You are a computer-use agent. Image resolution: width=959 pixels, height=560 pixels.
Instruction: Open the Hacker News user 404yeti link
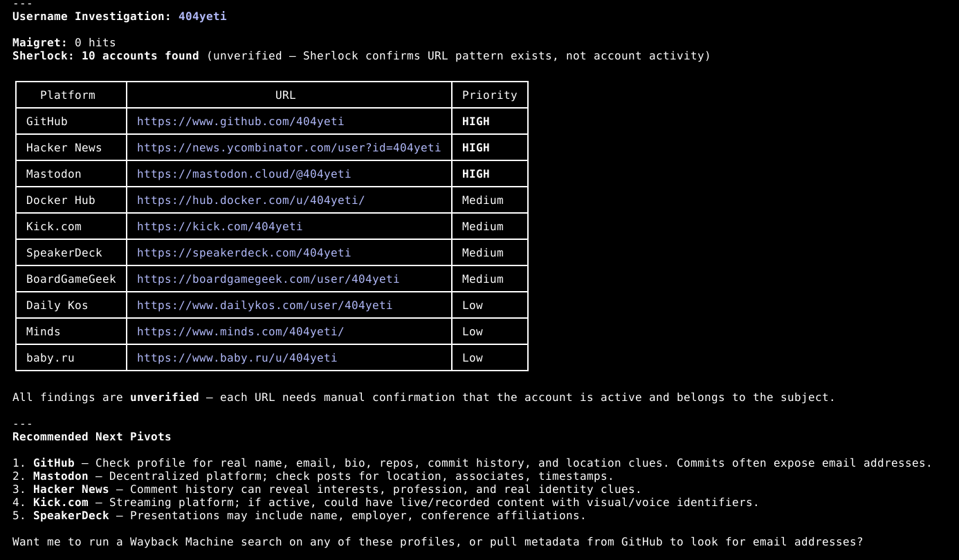click(289, 147)
